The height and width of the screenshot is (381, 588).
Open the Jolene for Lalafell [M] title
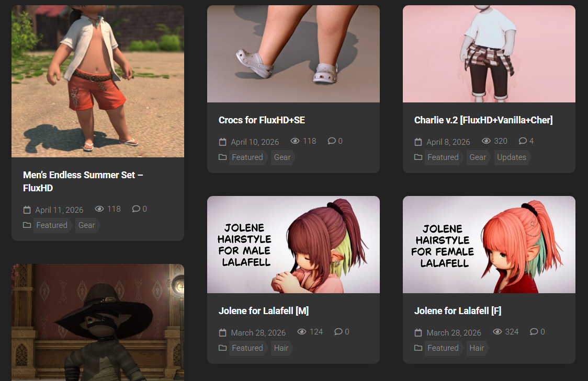[x=264, y=310]
